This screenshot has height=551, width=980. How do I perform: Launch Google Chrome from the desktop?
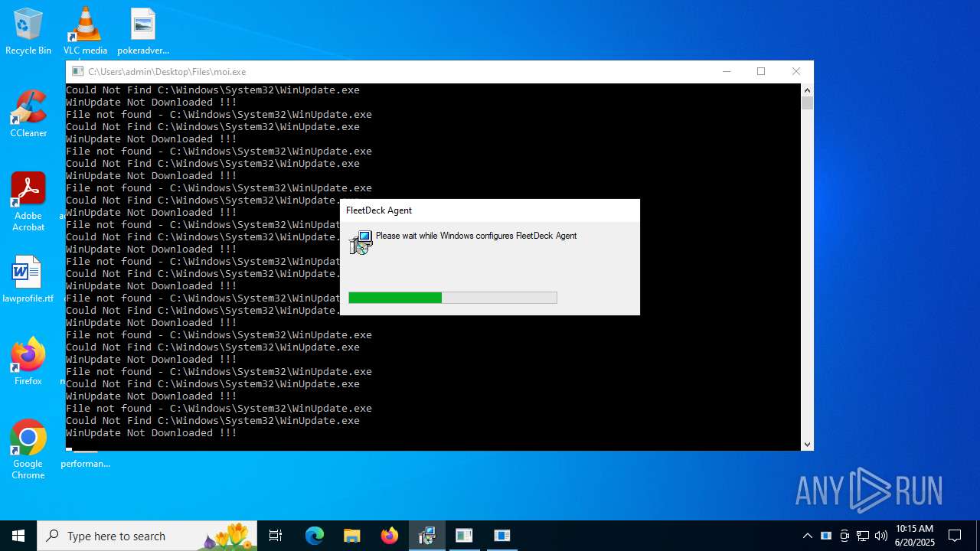coord(28,450)
